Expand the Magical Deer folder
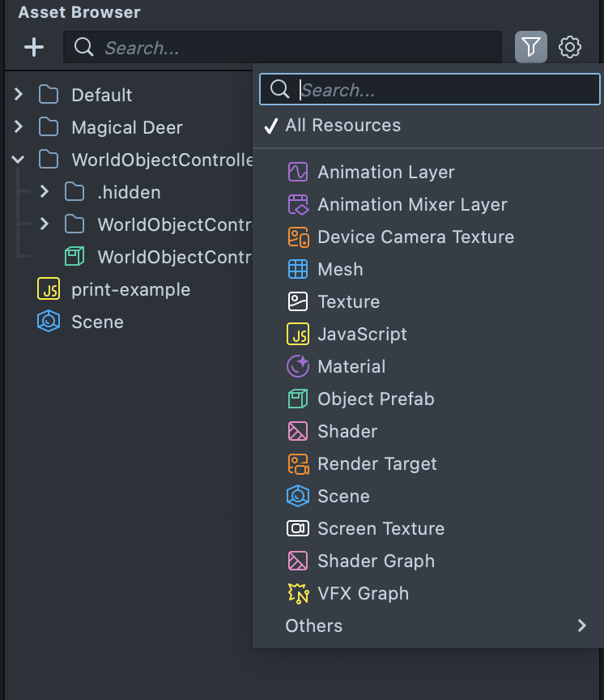Screen dimensions: 604x700 coord(19,127)
